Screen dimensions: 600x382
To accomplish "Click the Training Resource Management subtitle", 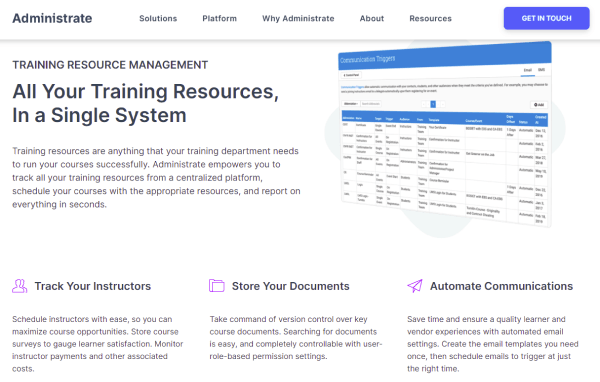I will (x=110, y=65).
